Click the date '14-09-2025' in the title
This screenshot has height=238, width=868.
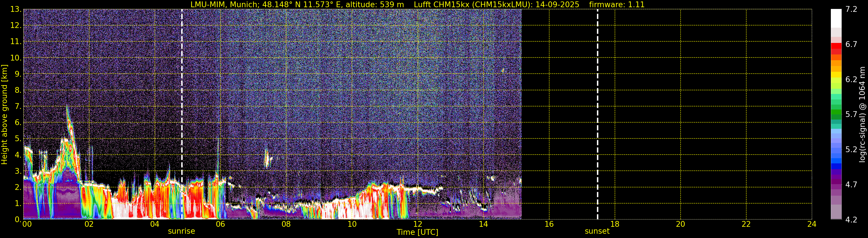557,5
